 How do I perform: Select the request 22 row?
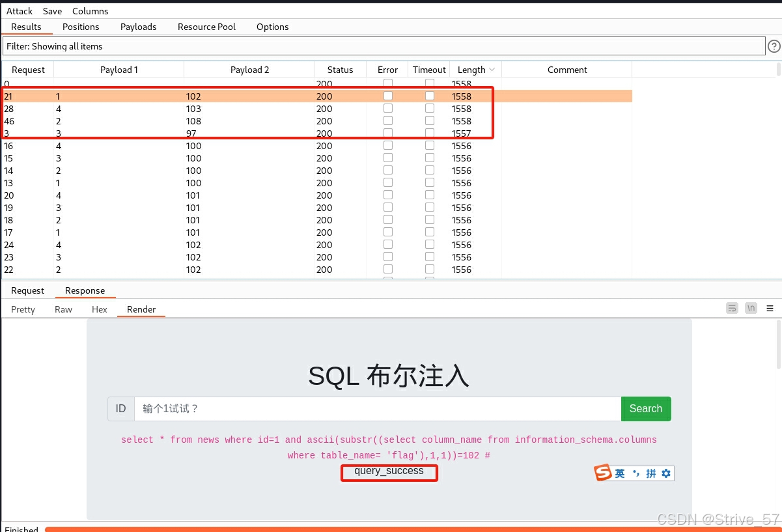point(317,269)
